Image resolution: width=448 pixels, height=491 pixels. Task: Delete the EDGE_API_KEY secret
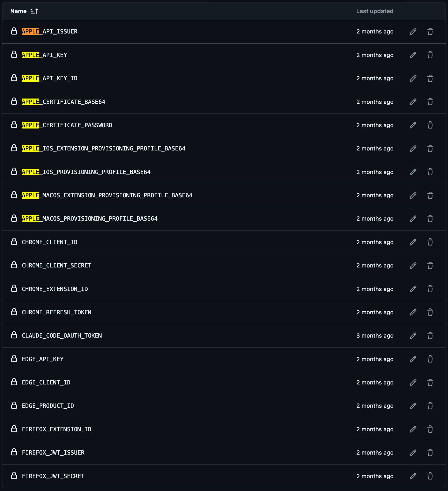point(430,359)
